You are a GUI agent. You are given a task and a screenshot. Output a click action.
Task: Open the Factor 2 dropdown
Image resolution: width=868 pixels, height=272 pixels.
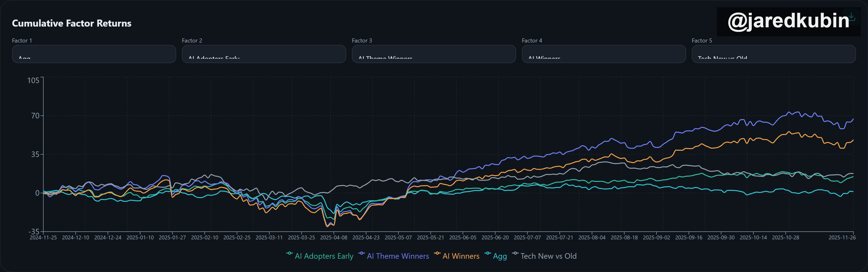point(264,54)
